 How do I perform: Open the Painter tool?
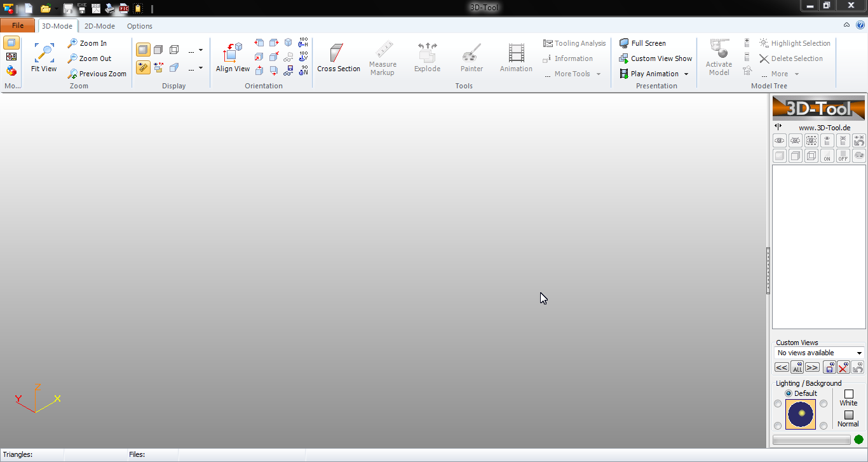click(471, 58)
